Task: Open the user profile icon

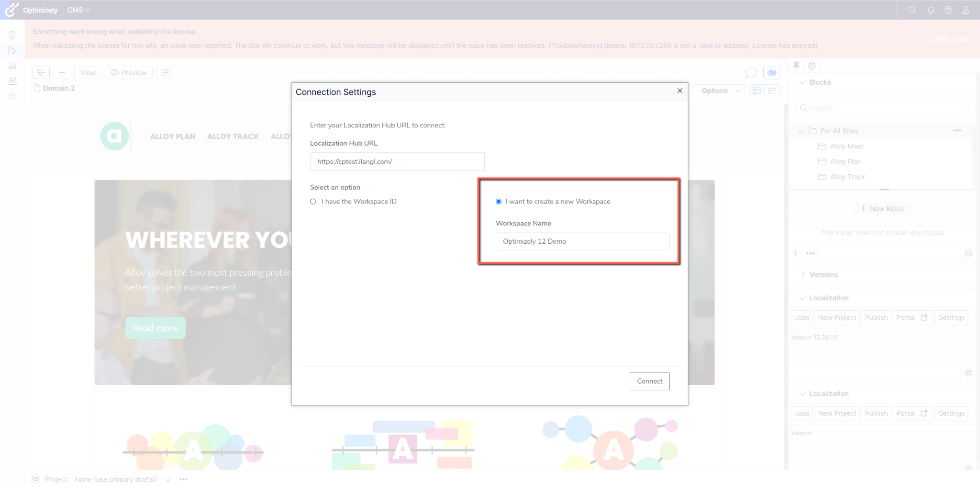Action: click(966, 10)
